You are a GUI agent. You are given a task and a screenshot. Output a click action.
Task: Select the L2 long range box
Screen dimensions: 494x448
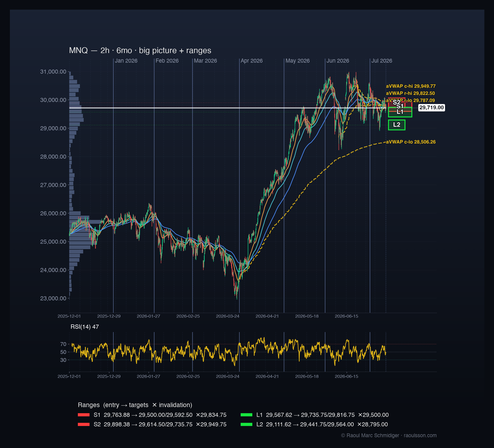point(397,125)
